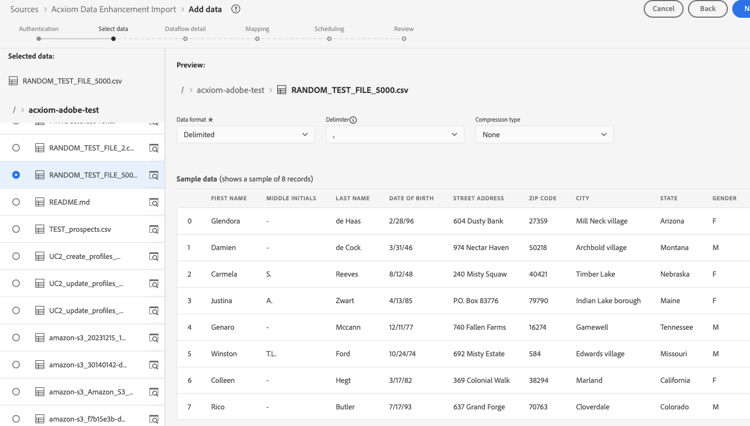Select the UC2_create_profiles_... radio button
The width and height of the screenshot is (750, 426).
coord(16,256)
